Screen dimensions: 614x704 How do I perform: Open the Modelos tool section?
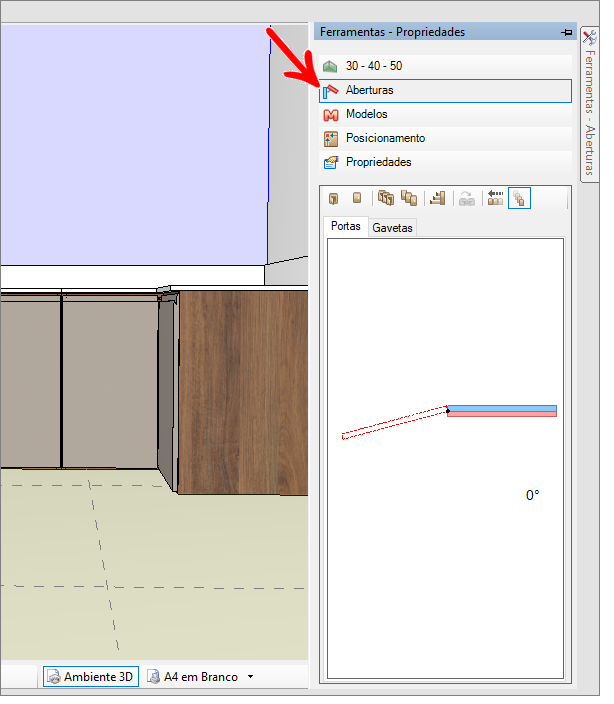click(445, 114)
